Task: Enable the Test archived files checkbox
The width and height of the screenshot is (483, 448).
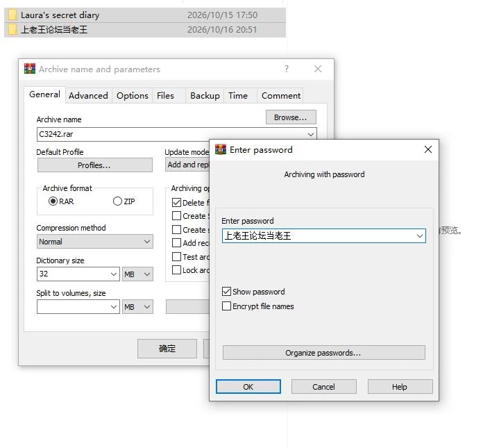Action: click(176, 256)
